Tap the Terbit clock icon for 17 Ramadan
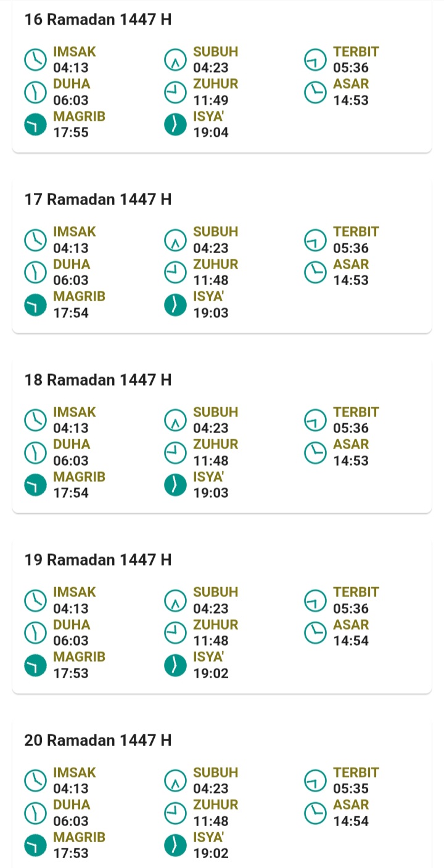Screen dimensions: 444x868 click(315, 240)
